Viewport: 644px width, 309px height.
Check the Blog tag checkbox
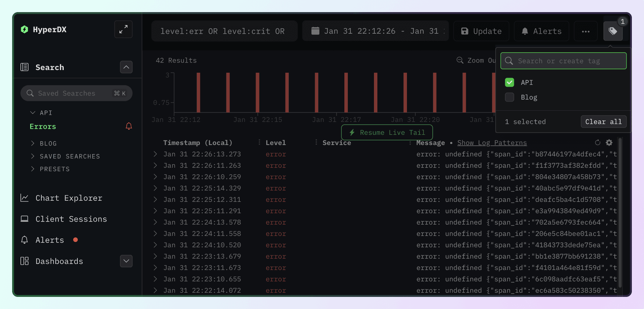509,97
